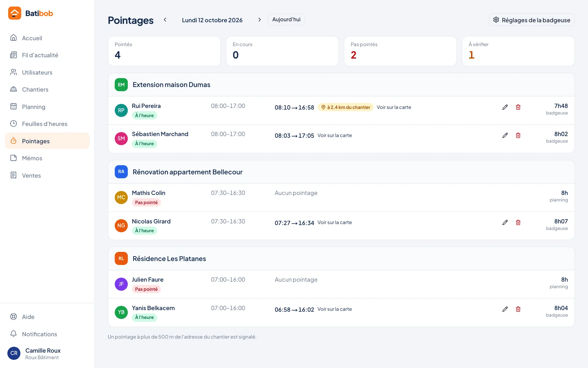Click the EM badge of Extension maison Dumas

pos(121,85)
